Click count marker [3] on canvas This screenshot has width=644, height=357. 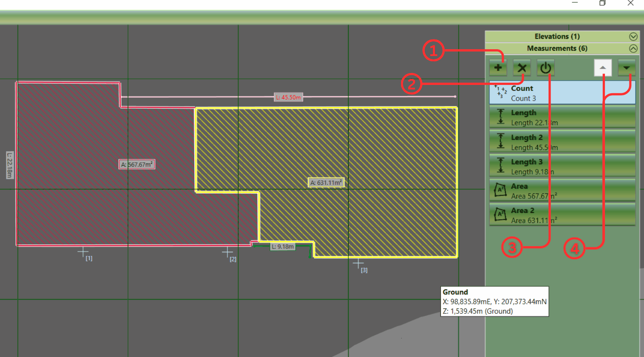[359, 263]
